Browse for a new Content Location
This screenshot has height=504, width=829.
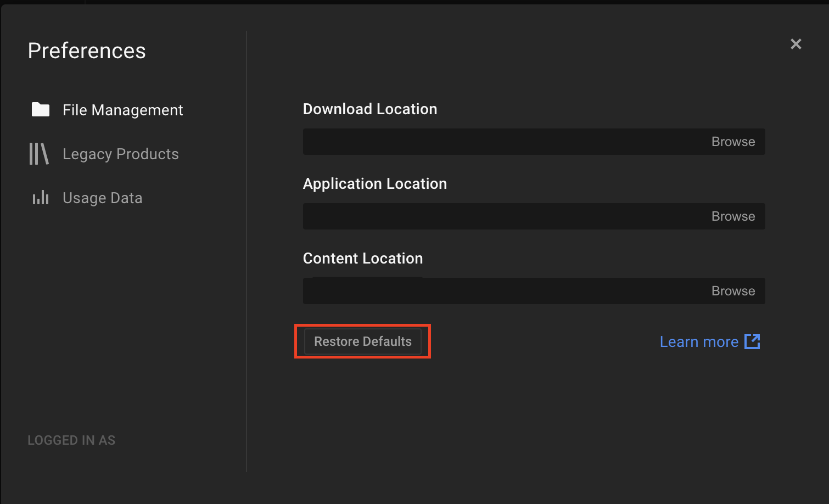[x=733, y=291]
